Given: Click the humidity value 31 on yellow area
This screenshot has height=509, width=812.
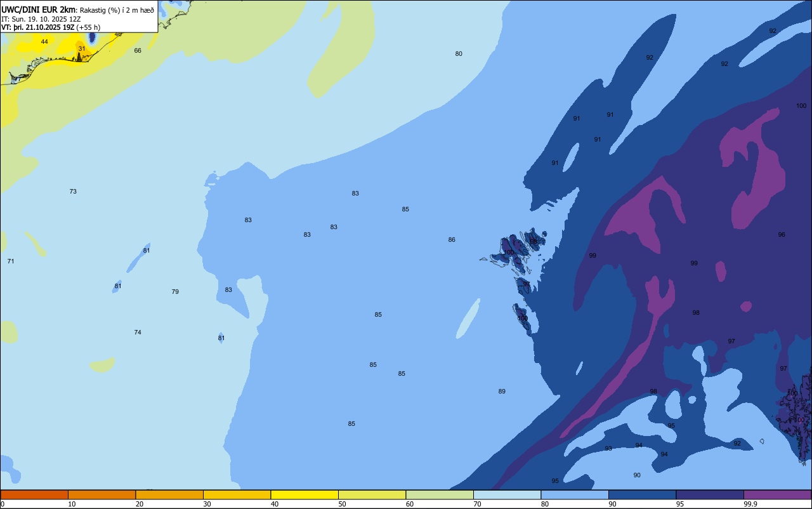Looking at the screenshot, I should [81, 48].
